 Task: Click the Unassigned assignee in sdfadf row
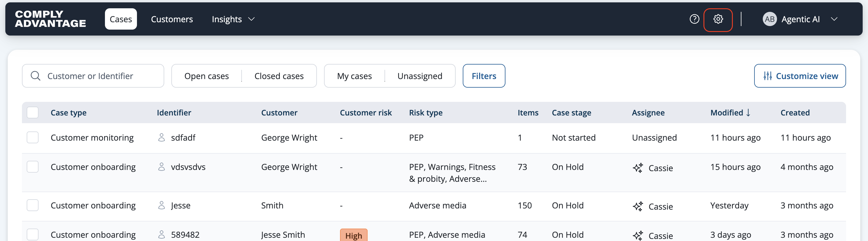(654, 138)
